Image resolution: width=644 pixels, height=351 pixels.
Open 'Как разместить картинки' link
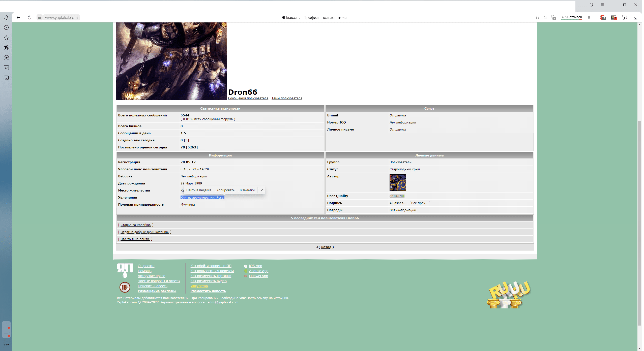(x=211, y=276)
